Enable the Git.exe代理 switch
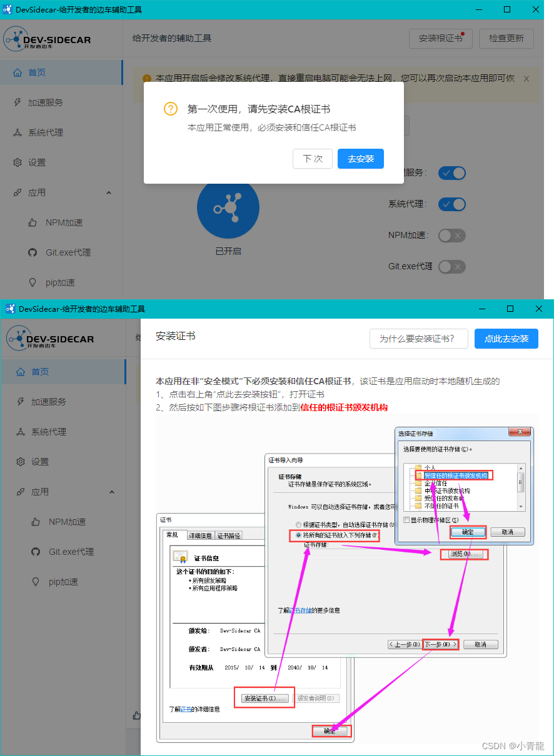 pyautogui.click(x=452, y=267)
